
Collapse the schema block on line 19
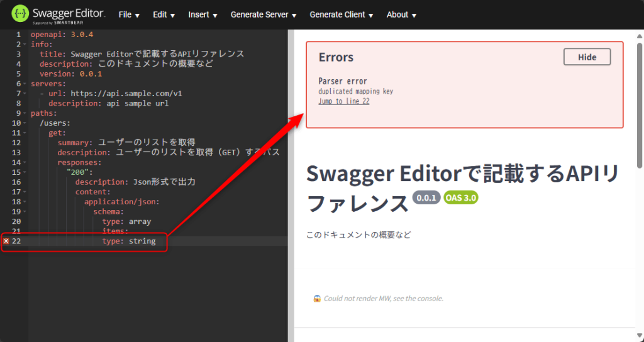click(x=25, y=211)
